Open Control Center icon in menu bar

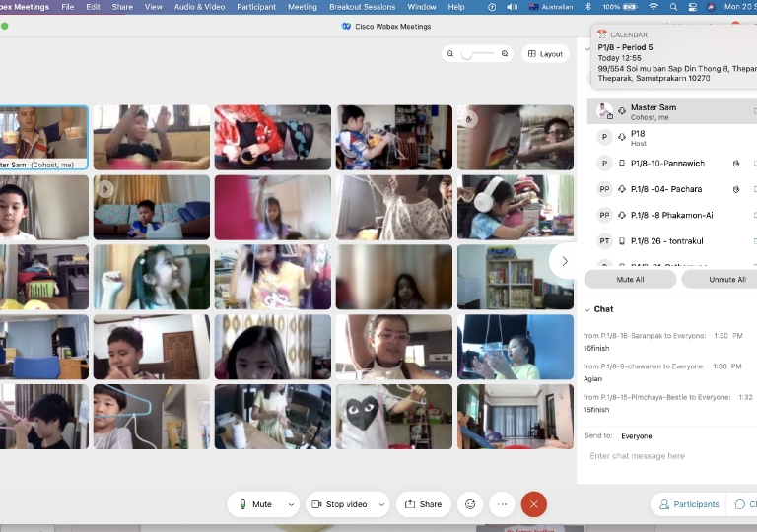[x=692, y=7]
